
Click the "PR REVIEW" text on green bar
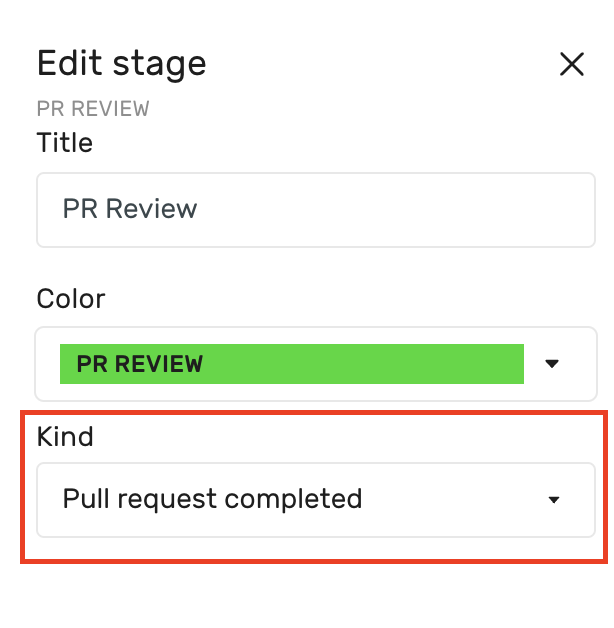pyautogui.click(x=140, y=364)
